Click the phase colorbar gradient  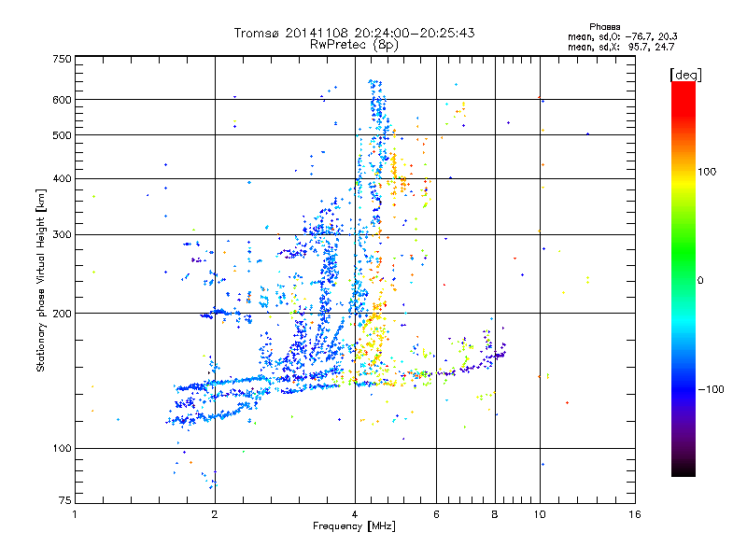pyautogui.click(x=684, y=278)
